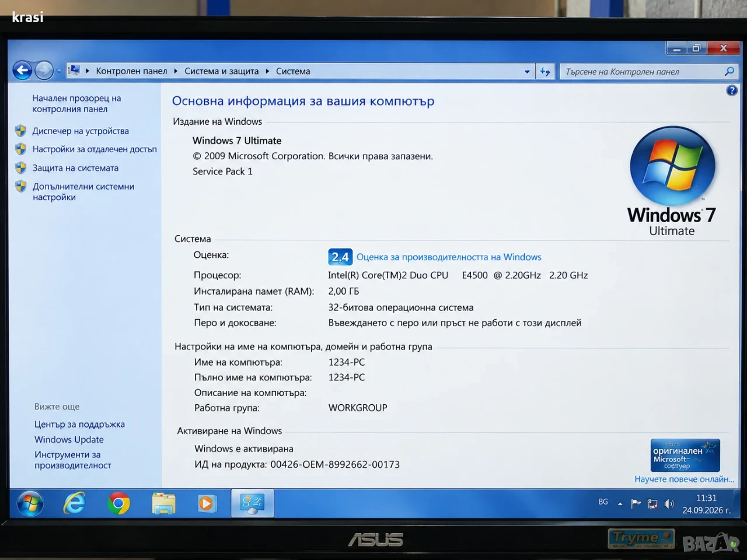The image size is (747, 560).
Task: Open Windows Update in the sidebar
Action: (69, 439)
